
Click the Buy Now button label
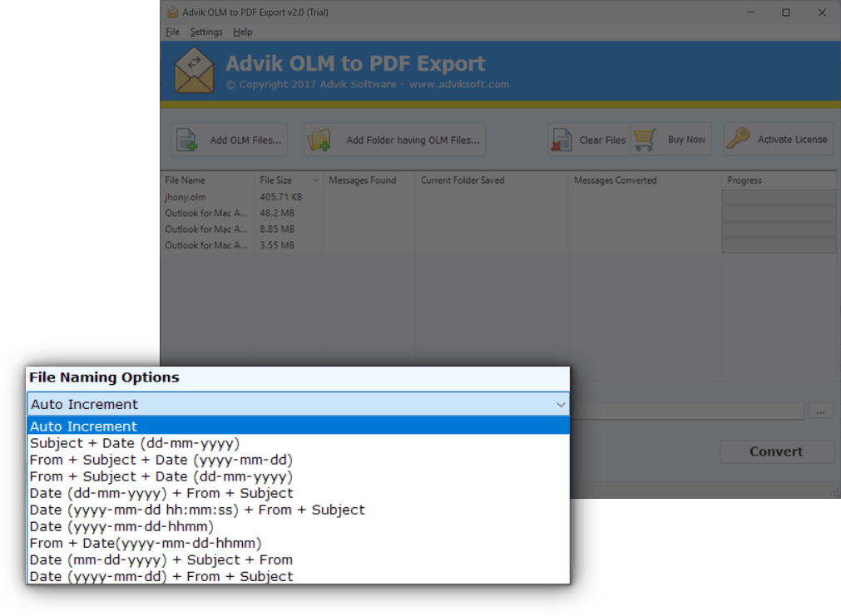pyautogui.click(x=686, y=140)
